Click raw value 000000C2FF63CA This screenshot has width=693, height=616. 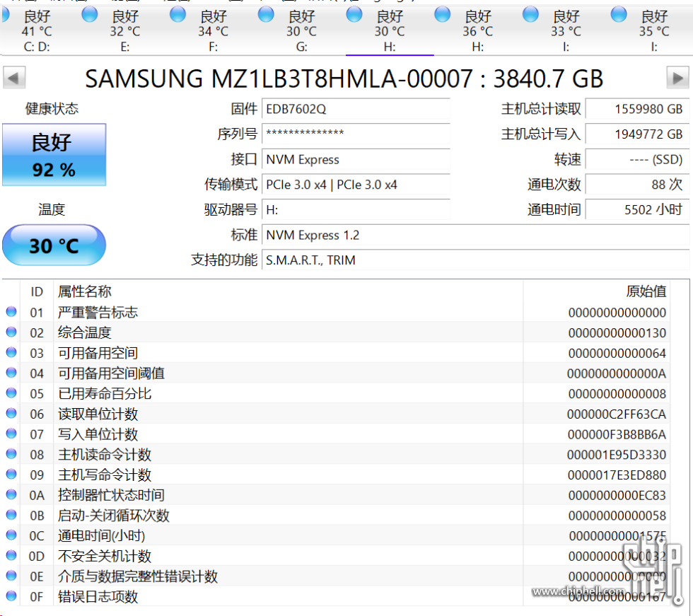617,414
